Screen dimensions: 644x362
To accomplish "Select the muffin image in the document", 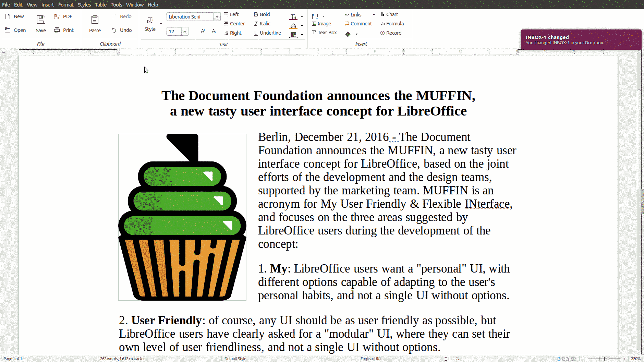I will 182,217.
